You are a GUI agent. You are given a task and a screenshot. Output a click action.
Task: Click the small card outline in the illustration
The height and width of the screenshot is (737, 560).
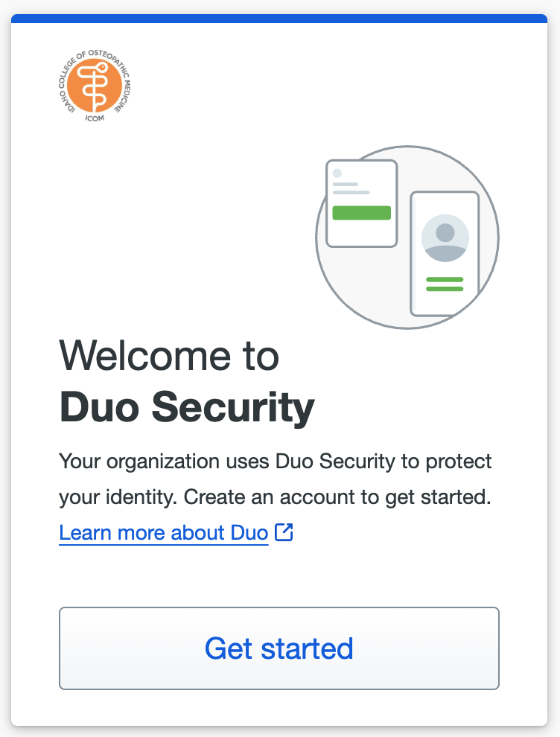click(362, 203)
